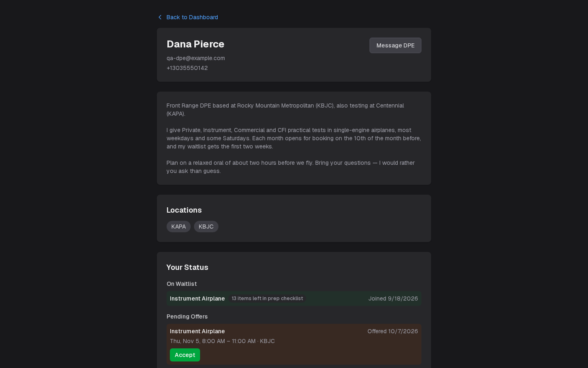The height and width of the screenshot is (368, 588).
Task: Click the paragraph starting 'Plan on a relaxed oral'
Action: (x=291, y=167)
